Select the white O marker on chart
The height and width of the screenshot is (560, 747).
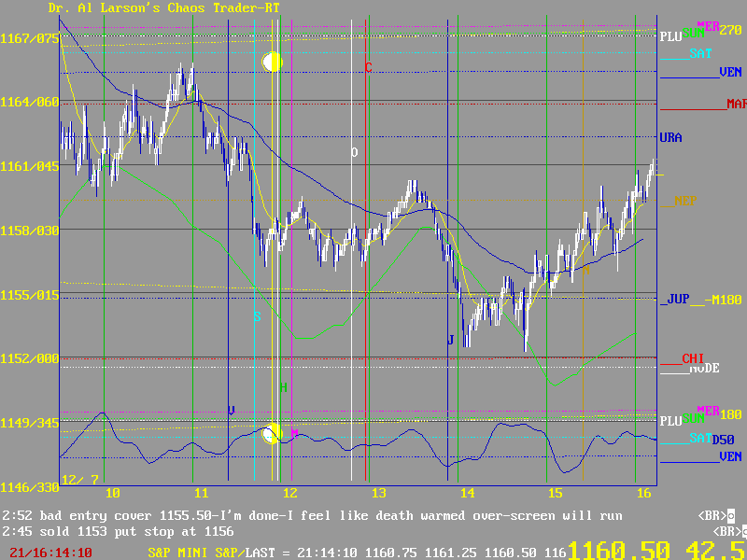[x=354, y=152]
